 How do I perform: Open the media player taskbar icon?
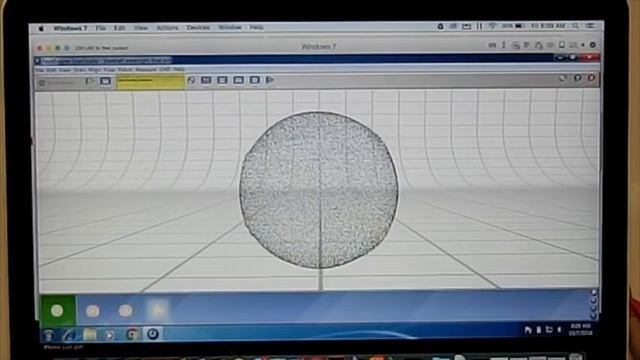[x=110, y=335]
